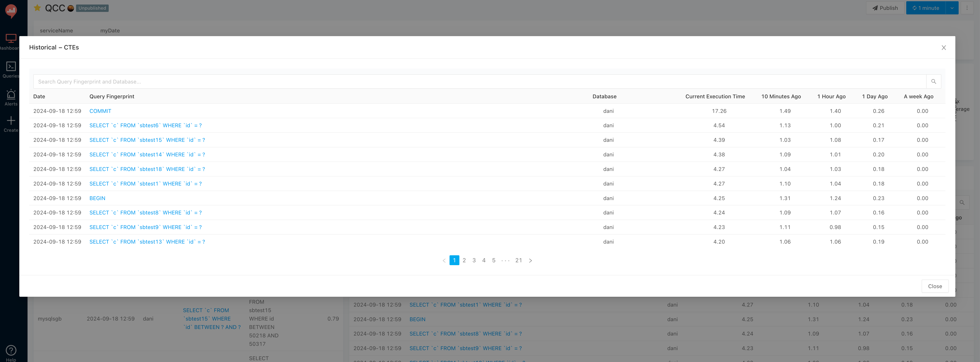Click the 17.26 execution time value
Image resolution: width=980 pixels, height=362 pixels.
719,111
